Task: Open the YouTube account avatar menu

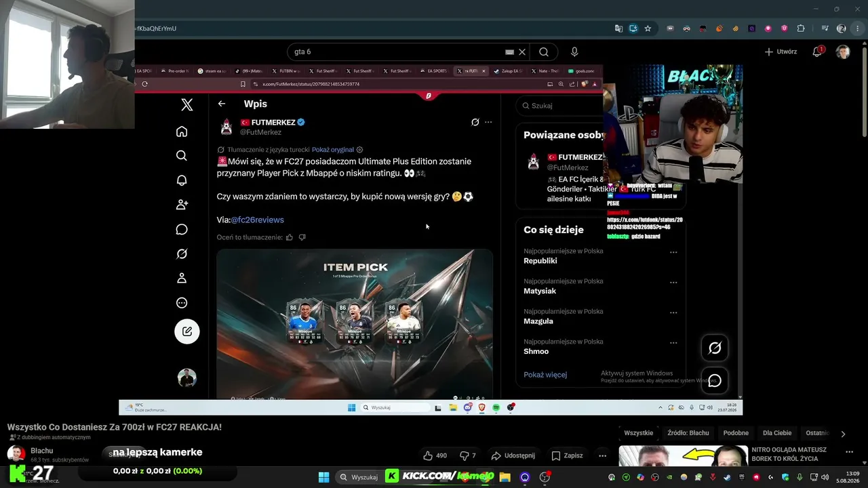Action: click(843, 52)
